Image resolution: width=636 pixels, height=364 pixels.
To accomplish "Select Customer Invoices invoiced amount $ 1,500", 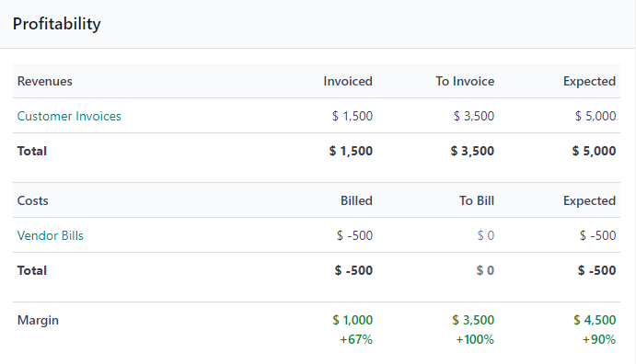I will [353, 116].
